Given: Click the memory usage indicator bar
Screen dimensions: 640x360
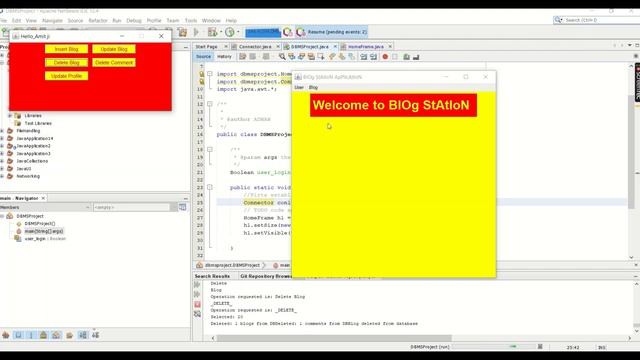Looking at the screenshot, I should point(262,32).
